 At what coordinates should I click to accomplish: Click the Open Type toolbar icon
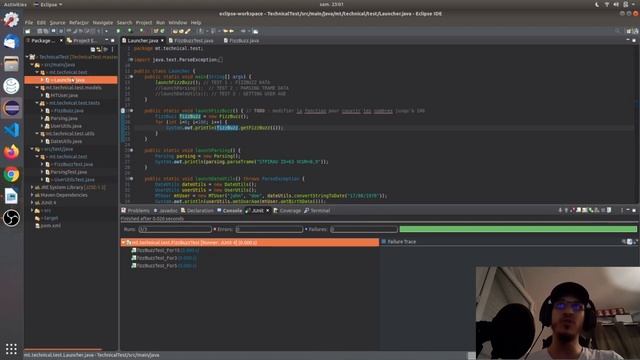[175, 31]
